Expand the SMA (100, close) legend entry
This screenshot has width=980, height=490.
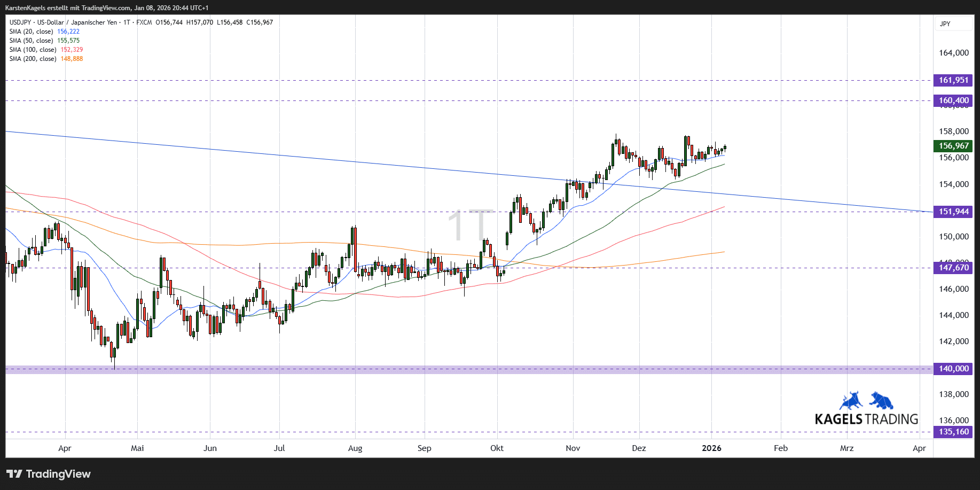pos(33,50)
